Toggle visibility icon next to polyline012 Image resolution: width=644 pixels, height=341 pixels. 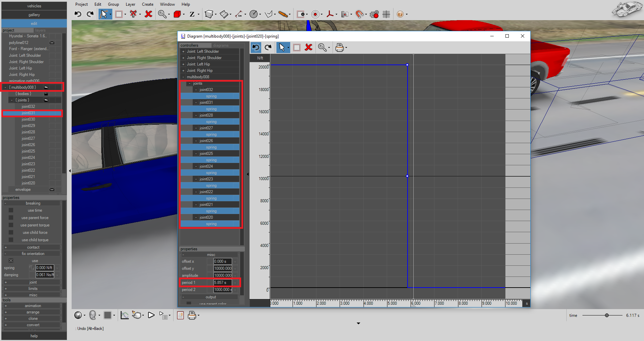click(x=52, y=43)
